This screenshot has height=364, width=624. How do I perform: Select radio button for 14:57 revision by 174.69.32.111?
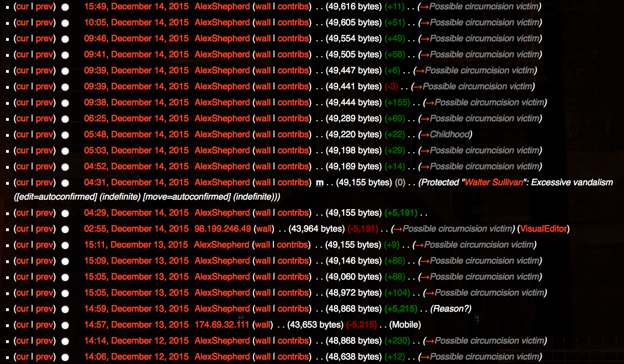click(x=65, y=325)
